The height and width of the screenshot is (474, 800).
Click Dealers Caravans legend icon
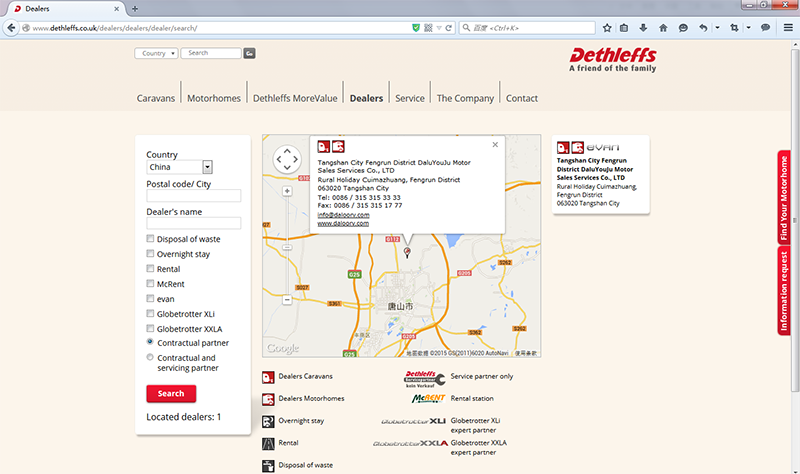268,377
